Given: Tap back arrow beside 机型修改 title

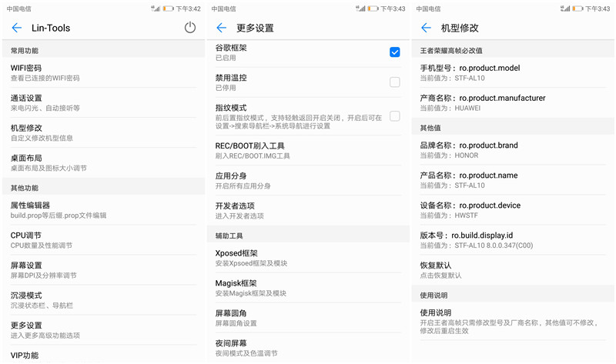Looking at the screenshot, I should click(x=426, y=28).
